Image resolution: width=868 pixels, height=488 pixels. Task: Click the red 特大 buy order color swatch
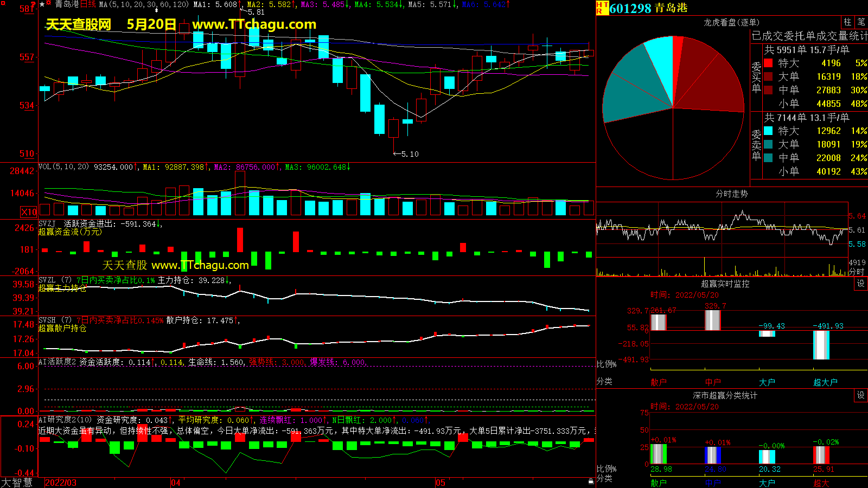pos(768,63)
